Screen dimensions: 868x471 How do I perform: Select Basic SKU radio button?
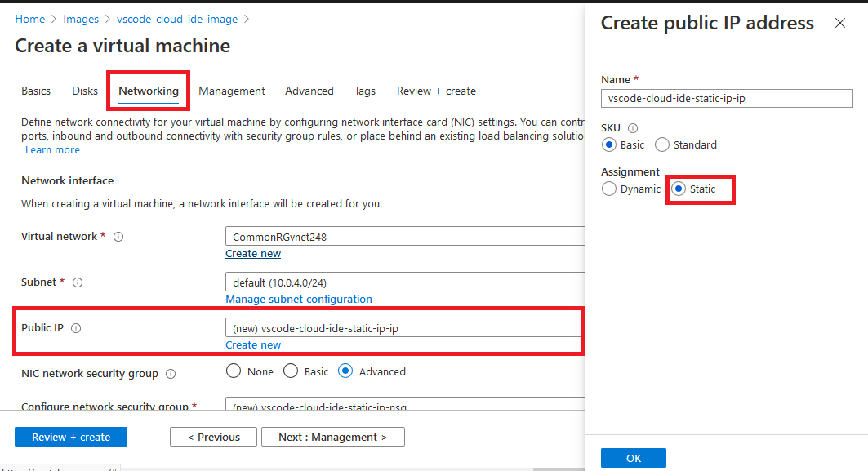click(x=609, y=145)
